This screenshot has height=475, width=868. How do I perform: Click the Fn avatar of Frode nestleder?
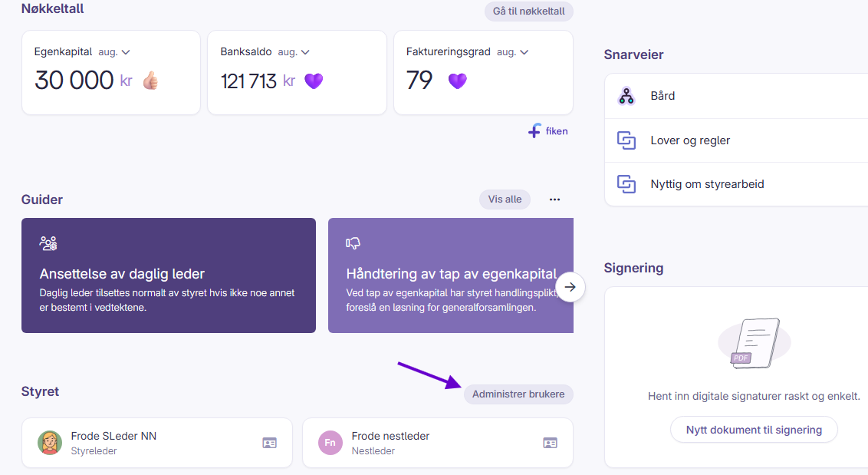[x=330, y=443]
